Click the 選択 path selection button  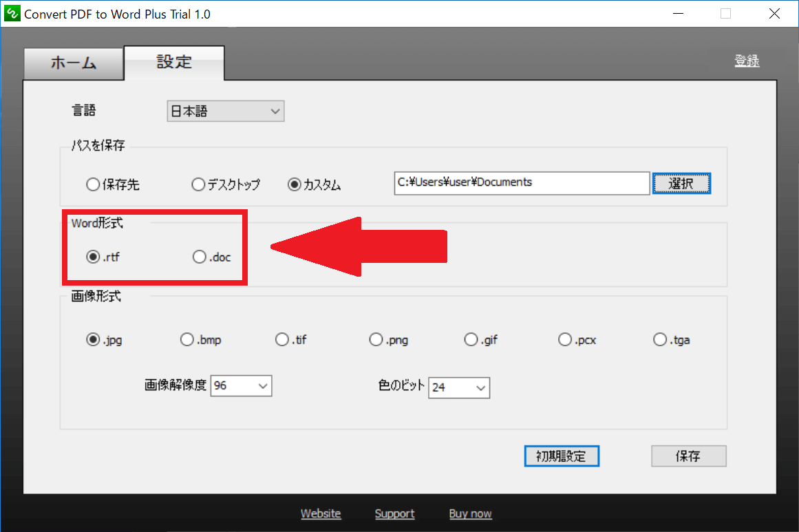pyautogui.click(x=681, y=183)
